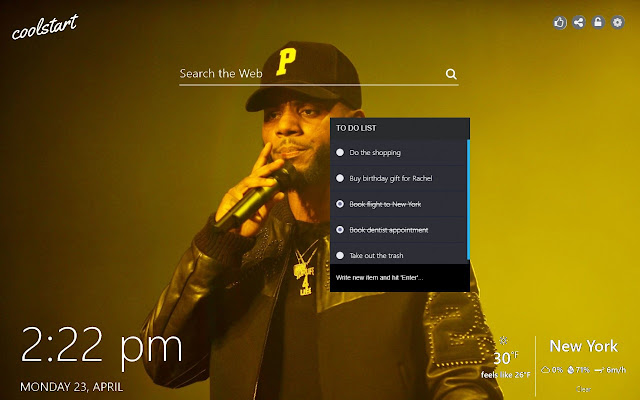Click the wind speed arrow icon
The height and width of the screenshot is (400, 640).
coord(599,370)
